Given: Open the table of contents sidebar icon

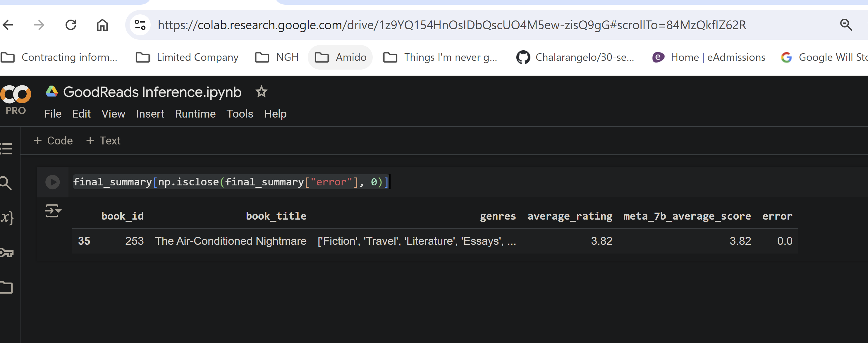Looking at the screenshot, I should click(x=6, y=149).
